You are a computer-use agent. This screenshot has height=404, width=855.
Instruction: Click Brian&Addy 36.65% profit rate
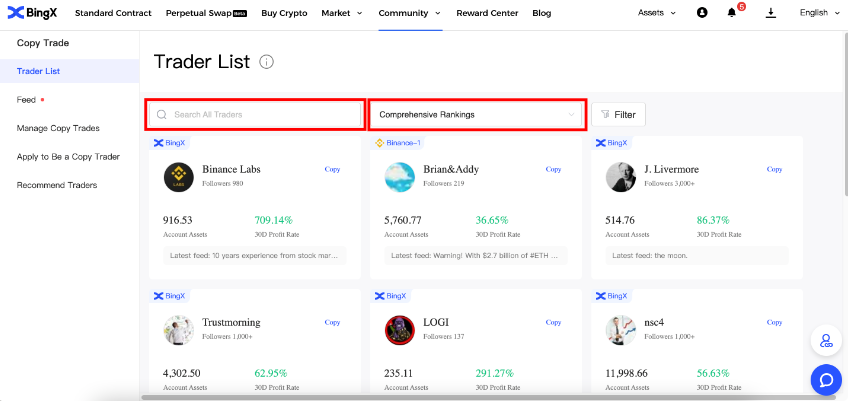(492, 220)
